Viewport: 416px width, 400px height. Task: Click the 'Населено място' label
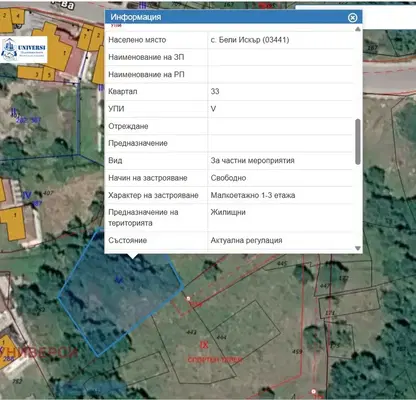click(x=137, y=40)
